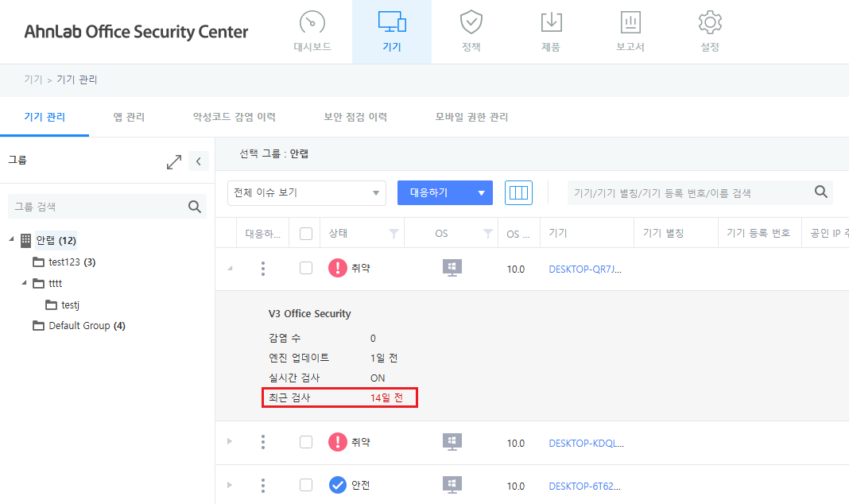Switch to the 앱 관리 tab

pos(129,117)
